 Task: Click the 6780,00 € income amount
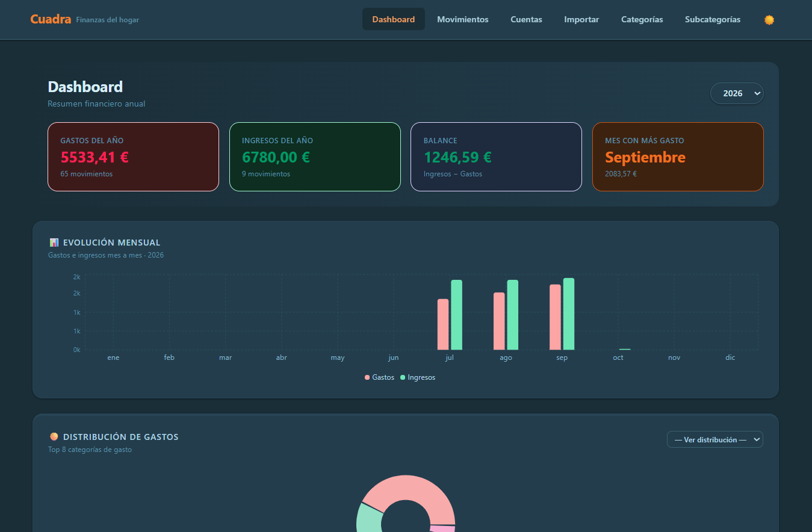click(x=276, y=157)
